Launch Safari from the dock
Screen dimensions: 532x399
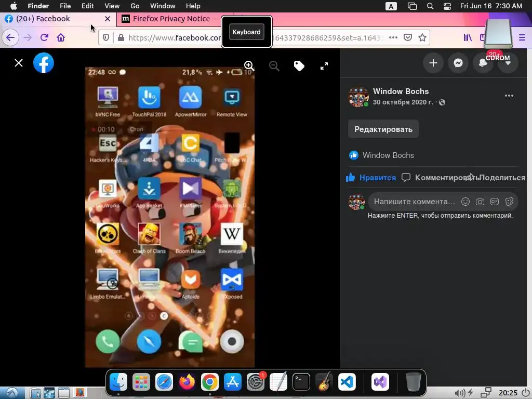(164, 382)
